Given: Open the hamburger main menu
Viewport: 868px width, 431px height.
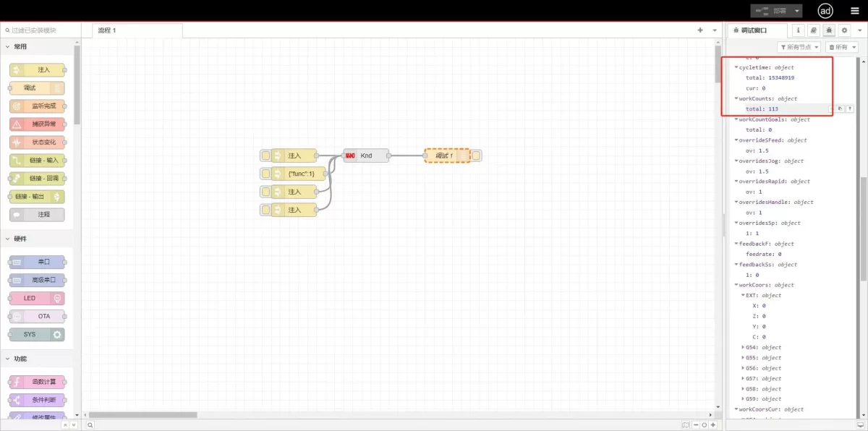Looking at the screenshot, I should click(856, 11).
